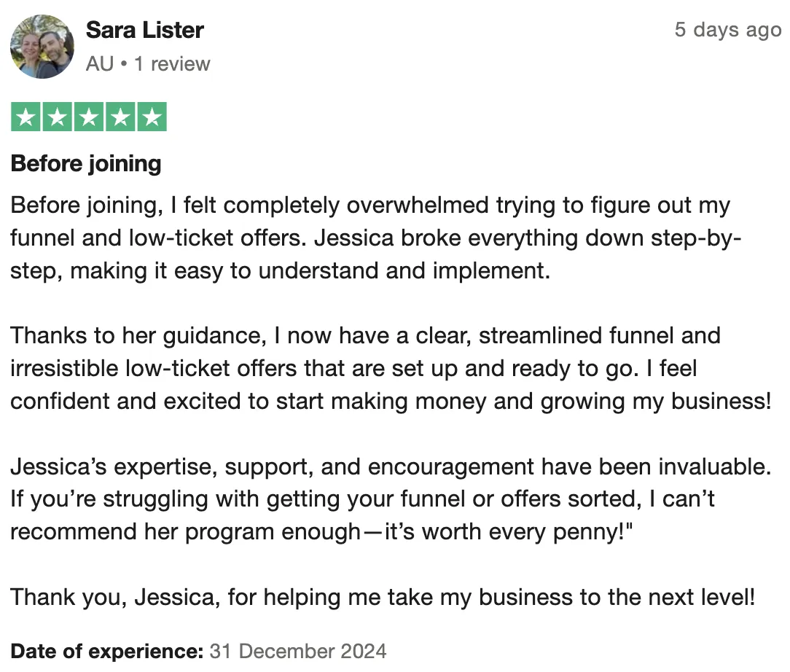Click the fourth green rating star
This screenshot has width=790, height=672.
coord(120,117)
